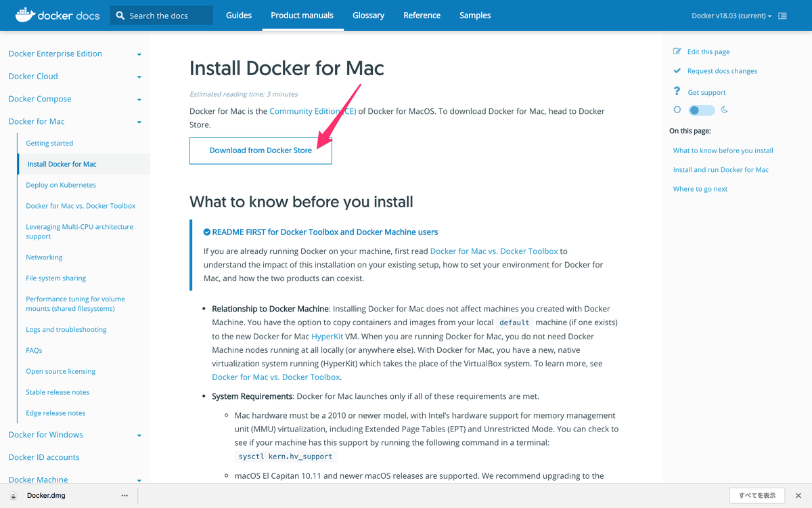The width and height of the screenshot is (812, 508).
Task: Click the sysctl kern.hv_support code snippet
Action: [x=286, y=457]
